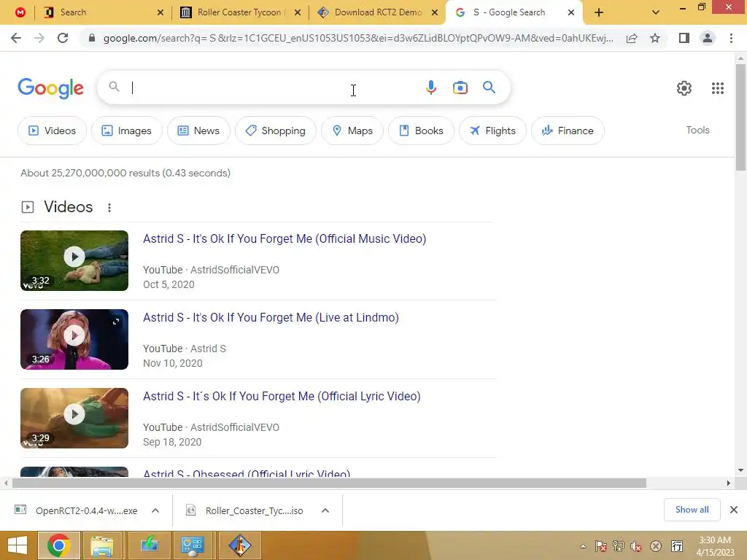Filter results by Finance
Image resolution: width=747 pixels, height=560 pixels.
click(x=568, y=131)
